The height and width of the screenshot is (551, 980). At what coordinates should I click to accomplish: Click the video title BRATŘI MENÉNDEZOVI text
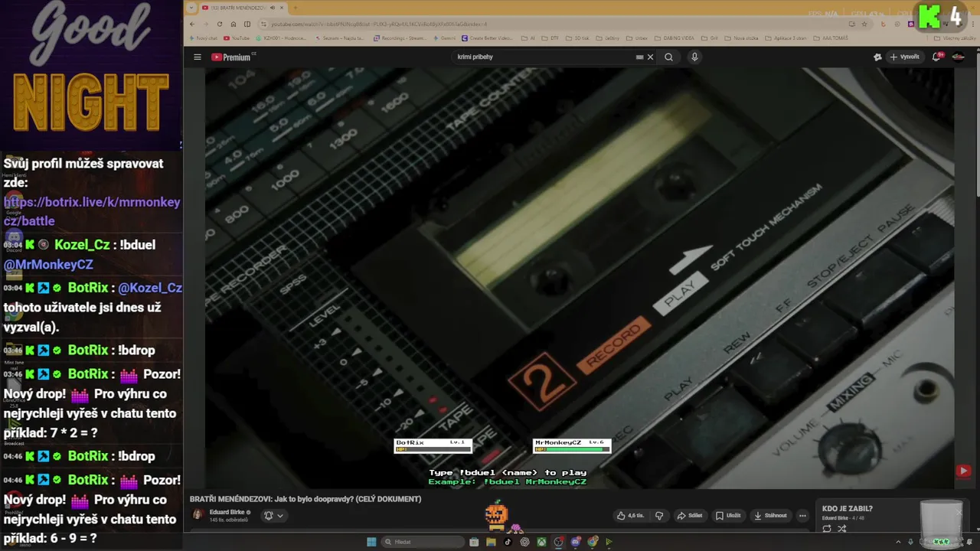pyautogui.click(x=305, y=499)
